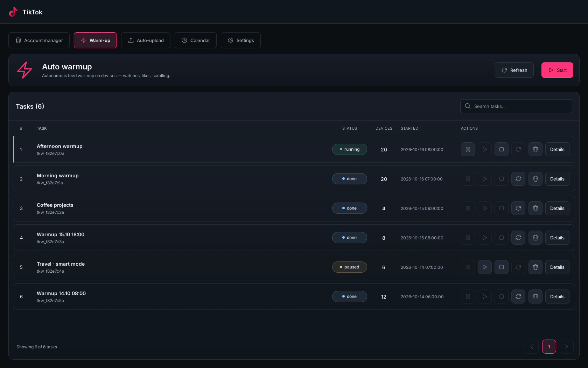Click the running status badge
The width and height of the screenshot is (588, 368).
(x=350, y=149)
